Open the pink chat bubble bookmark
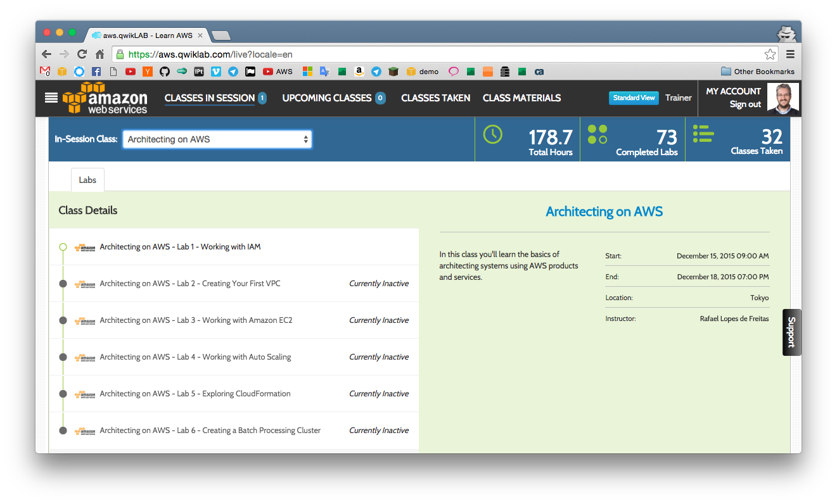 [x=454, y=72]
